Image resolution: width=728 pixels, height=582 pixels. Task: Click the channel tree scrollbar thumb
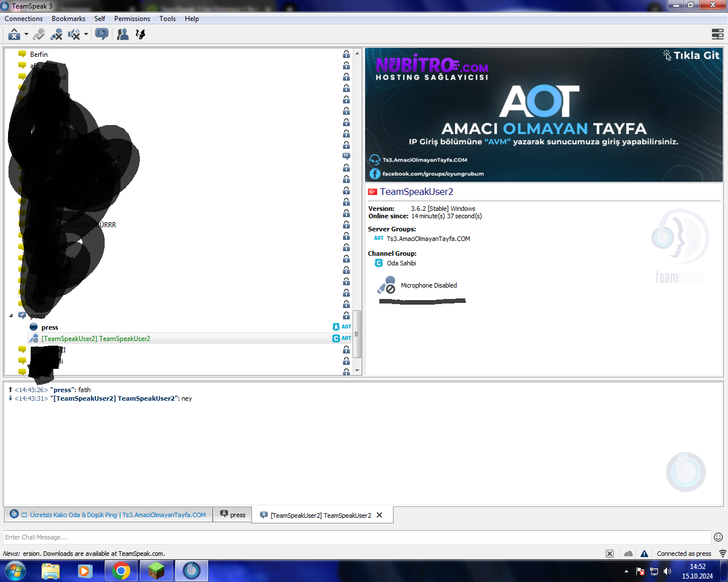[357, 334]
